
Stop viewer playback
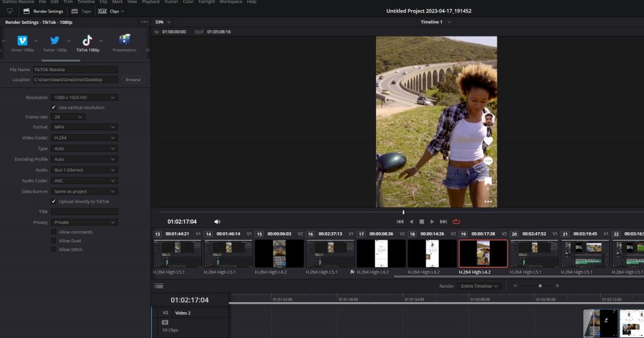(421, 222)
